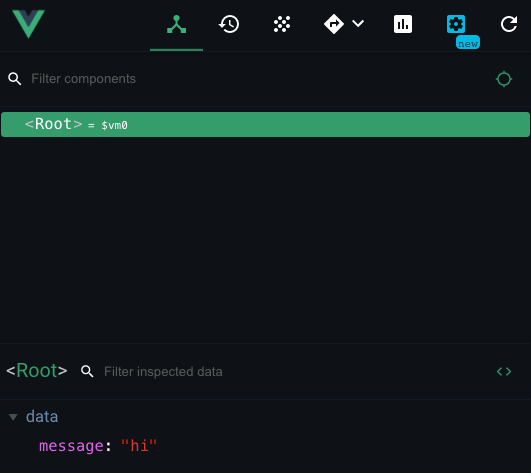The image size is (531, 473).
Task: Click the magnifier beside Filter components
Action: [15, 79]
